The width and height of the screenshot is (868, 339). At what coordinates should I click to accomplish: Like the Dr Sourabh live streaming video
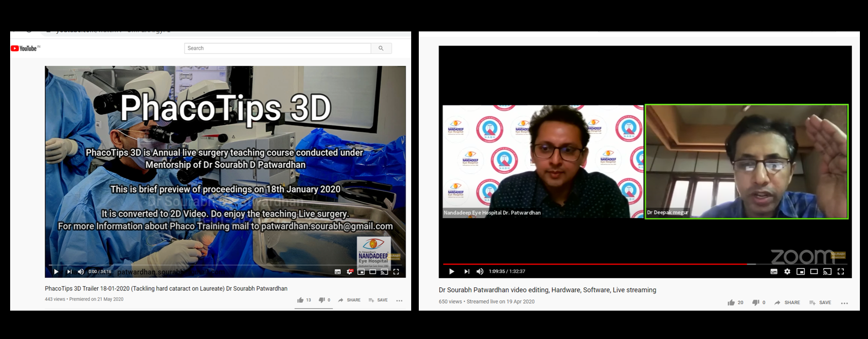tap(735, 303)
